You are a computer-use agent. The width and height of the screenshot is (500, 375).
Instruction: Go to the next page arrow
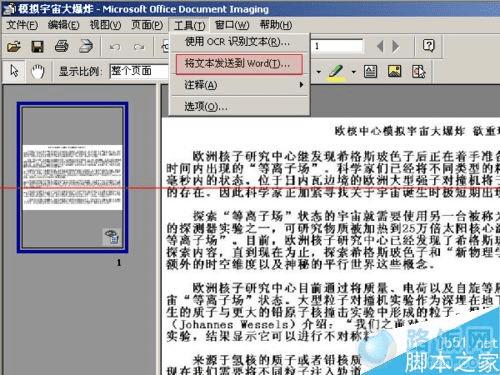(x=395, y=46)
